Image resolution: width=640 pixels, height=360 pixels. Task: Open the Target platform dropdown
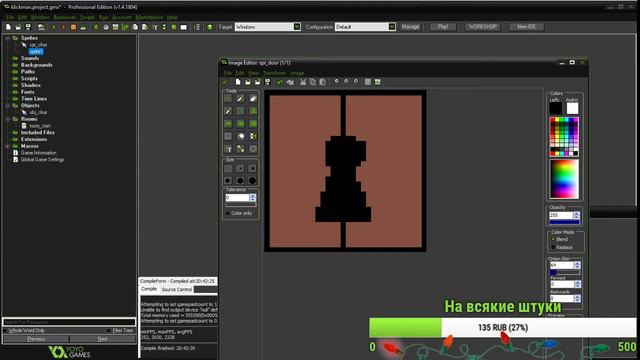[297, 27]
